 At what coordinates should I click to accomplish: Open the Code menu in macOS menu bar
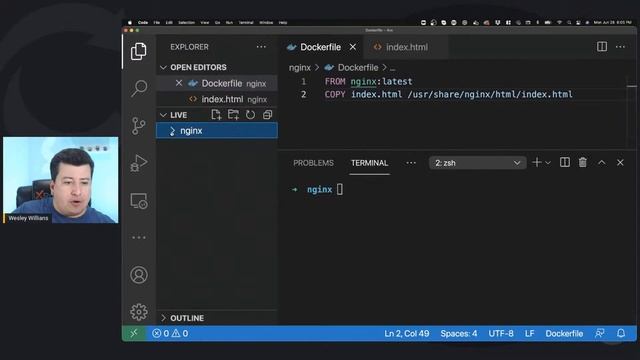tap(143, 22)
